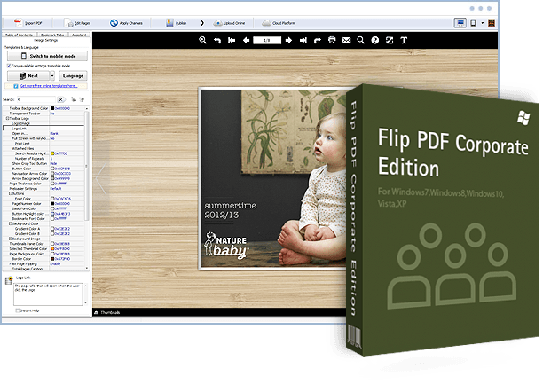Viewport: 543px width, 392px height.
Task: Toggle fullscreen mode icon
Action: [390, 40]
